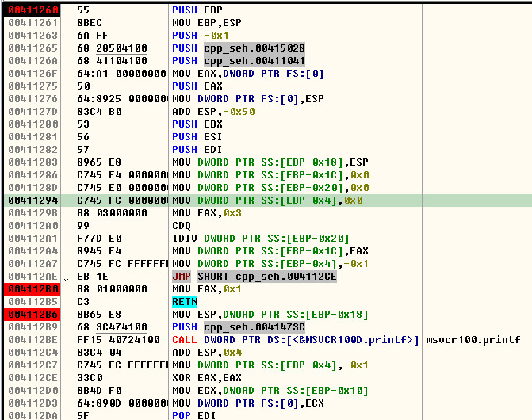Click ADD ESP,-0x50 instruction

(x=213, y=112)
